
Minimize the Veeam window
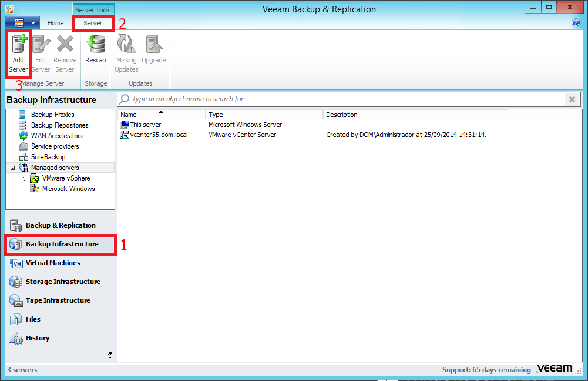[533, 8]
